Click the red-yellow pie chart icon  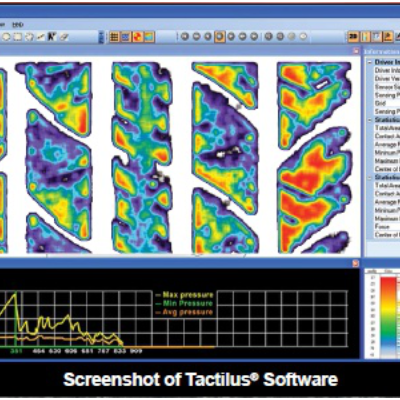click(x=137, y=37)
